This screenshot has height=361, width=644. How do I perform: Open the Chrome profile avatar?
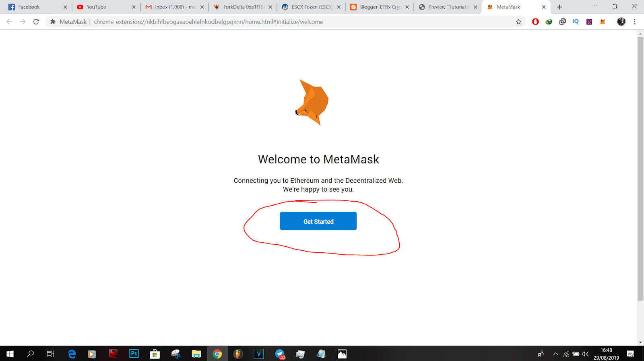[x=621, y=22]
